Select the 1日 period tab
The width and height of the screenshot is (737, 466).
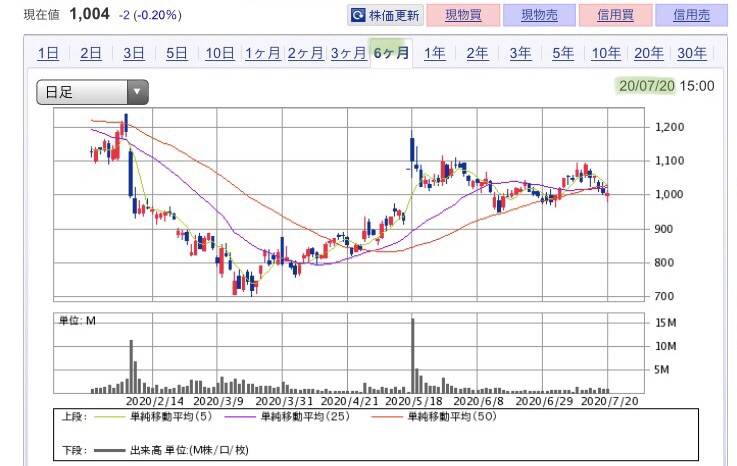pyautogui.click(x=48, y=53)
